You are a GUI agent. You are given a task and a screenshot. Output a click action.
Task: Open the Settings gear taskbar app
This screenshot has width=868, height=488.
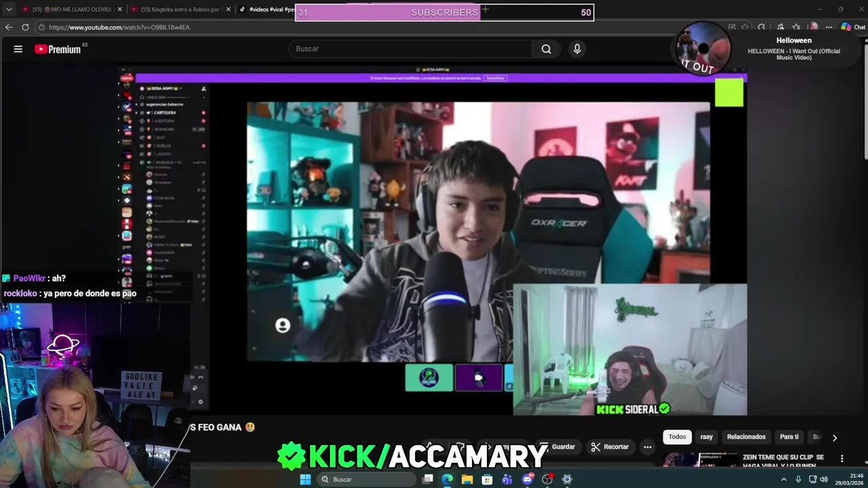click(x=567, y=479)
